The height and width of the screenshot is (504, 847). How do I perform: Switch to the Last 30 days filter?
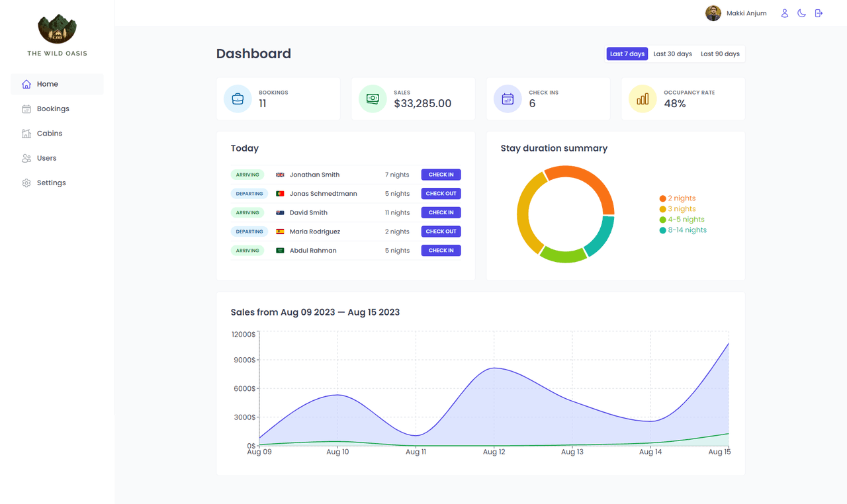[x=672, y=54]
